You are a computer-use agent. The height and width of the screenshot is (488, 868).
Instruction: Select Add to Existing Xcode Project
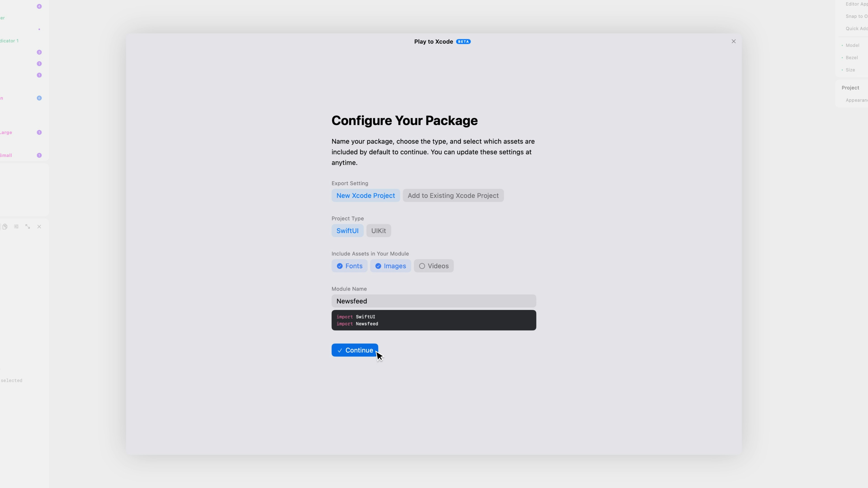pyautogui.click(x=453, y=196)
